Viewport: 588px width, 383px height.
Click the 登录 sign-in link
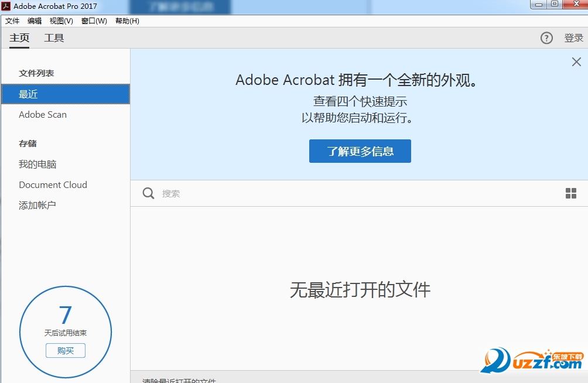tap(573, 38)
